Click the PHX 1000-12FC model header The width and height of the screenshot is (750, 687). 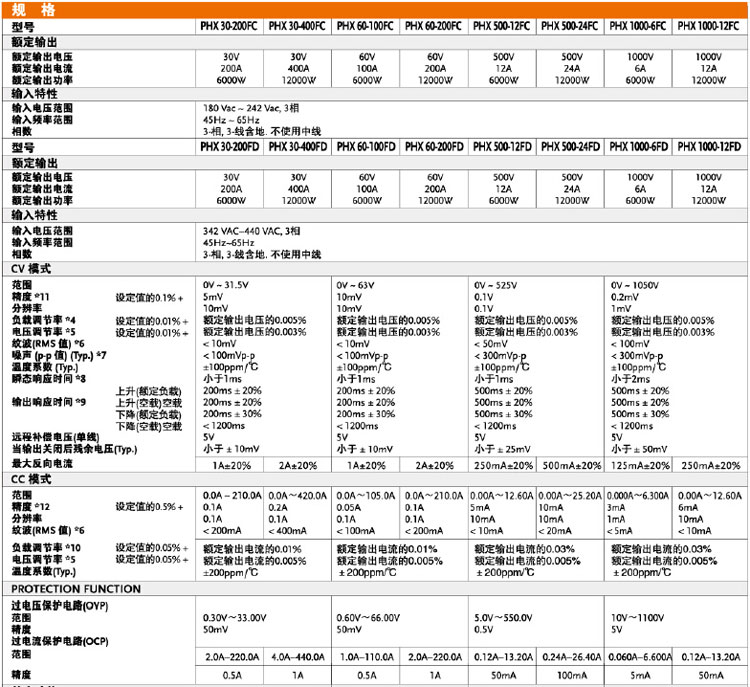(709, 25)
